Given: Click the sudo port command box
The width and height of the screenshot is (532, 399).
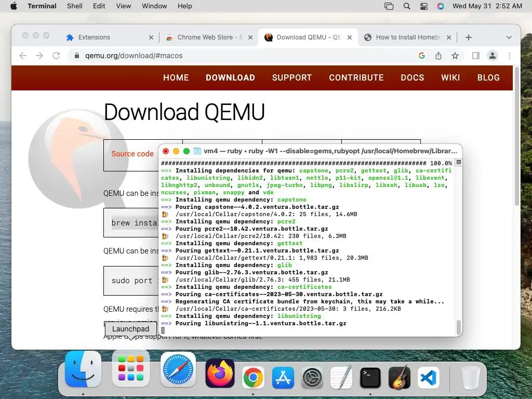Looking at the screenshot, I should (x=131, y=281).
